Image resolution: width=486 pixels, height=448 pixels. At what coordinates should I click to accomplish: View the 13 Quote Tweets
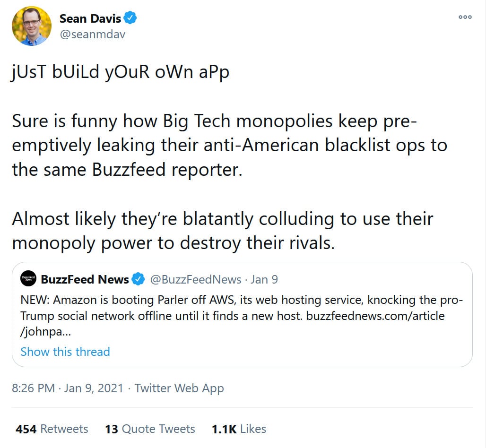coord(150,429)
